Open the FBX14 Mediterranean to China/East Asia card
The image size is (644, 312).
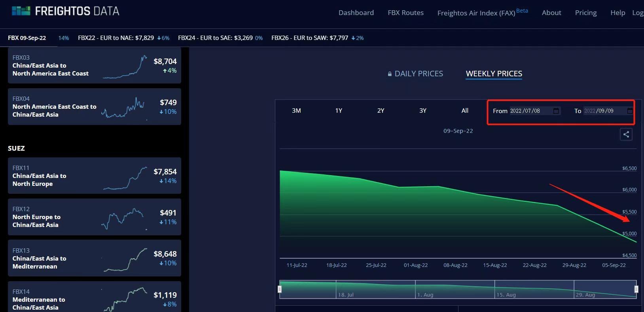[x=95, y=297]
